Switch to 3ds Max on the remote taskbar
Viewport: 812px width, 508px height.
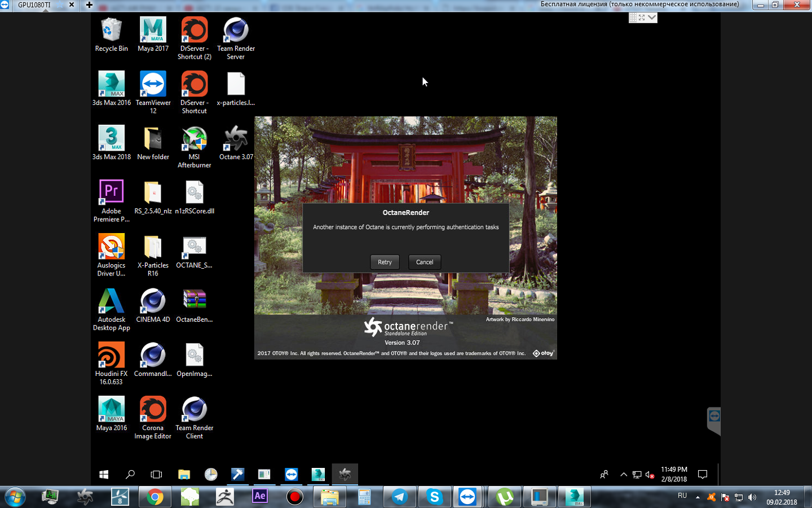click(x=318, y=474)
